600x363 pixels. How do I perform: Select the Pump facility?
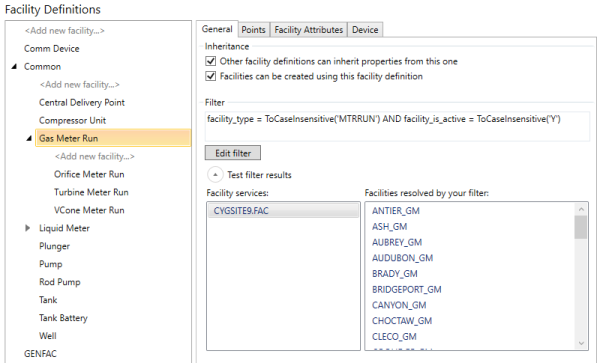(51, 264)
